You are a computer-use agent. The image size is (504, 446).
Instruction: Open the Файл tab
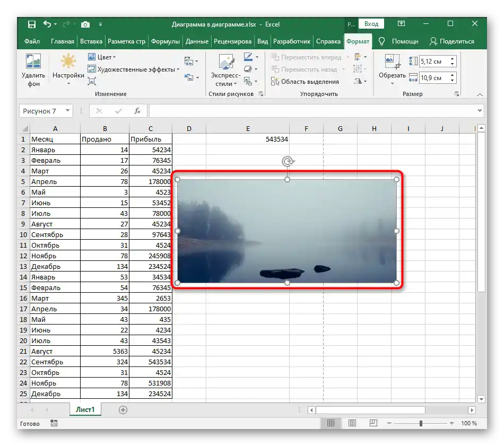[32, 41]
